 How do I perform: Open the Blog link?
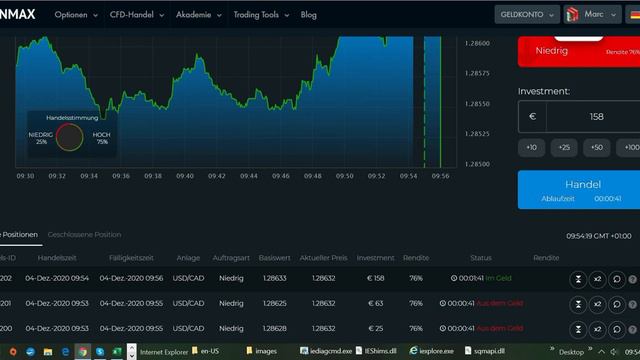pyautogui.click(x=309, y=15)
